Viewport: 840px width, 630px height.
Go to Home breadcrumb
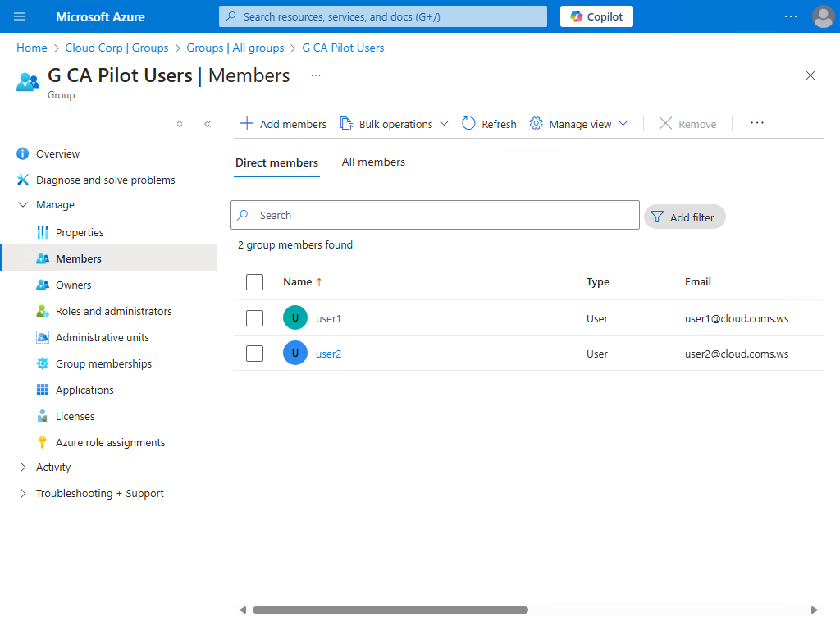coord(32,48)
